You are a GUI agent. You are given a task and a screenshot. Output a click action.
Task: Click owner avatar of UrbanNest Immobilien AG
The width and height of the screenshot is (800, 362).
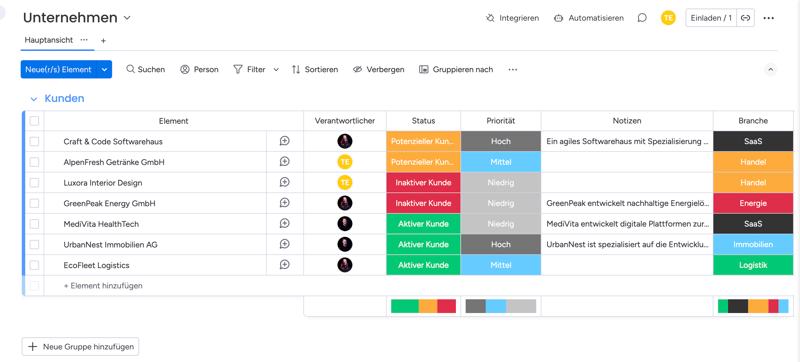coord(345,245)
